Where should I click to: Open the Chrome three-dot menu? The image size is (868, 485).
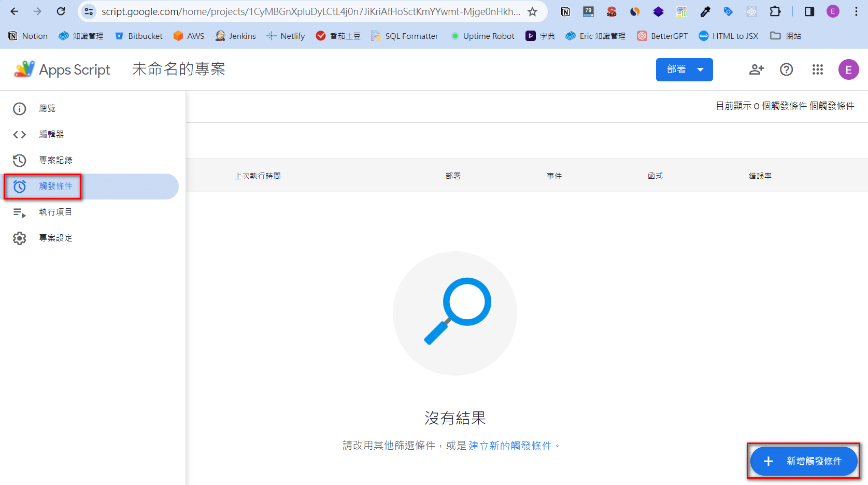tap(856, 11)
